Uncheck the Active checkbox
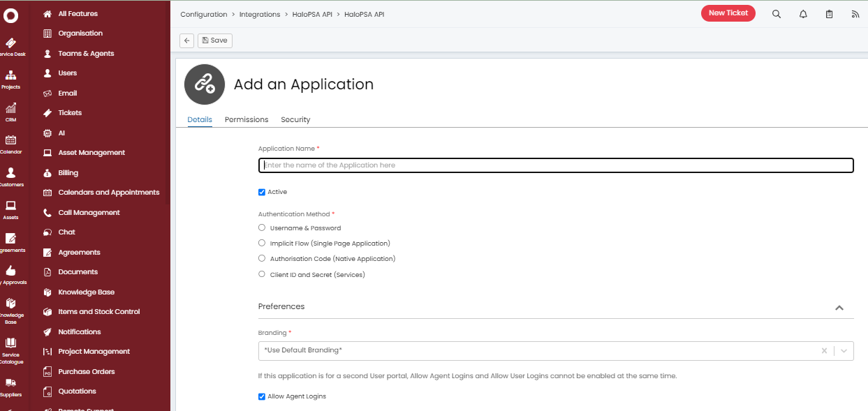Screen dimensions: 868x411 pyautogui.click(x=262, y=192)
